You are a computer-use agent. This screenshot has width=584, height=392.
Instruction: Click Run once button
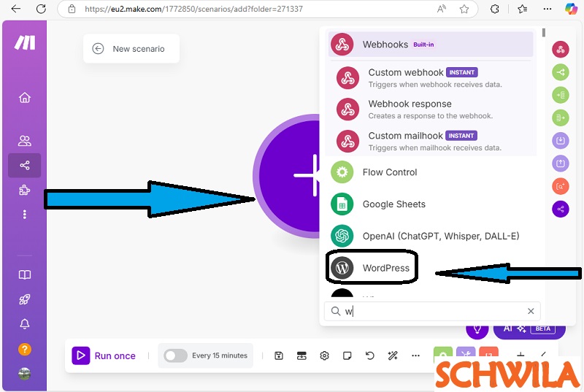point(104,356)
